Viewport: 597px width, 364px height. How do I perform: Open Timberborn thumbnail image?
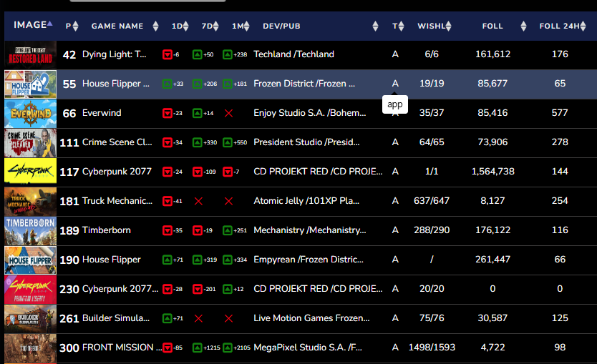click(x=31, y=230)
